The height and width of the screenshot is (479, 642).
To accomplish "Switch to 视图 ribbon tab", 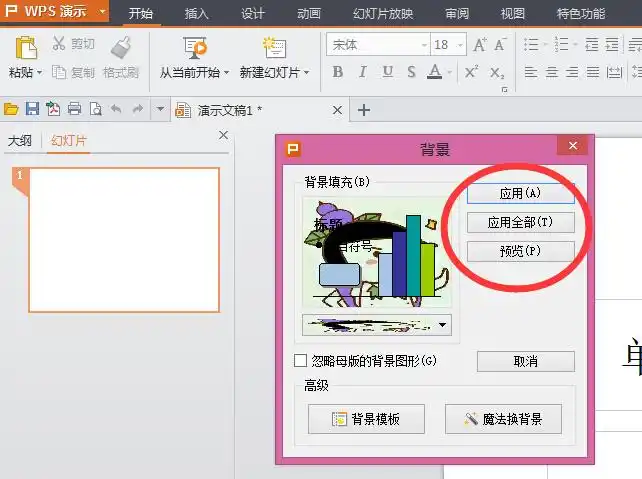I will pyautogui.click(x=513, y=14).
